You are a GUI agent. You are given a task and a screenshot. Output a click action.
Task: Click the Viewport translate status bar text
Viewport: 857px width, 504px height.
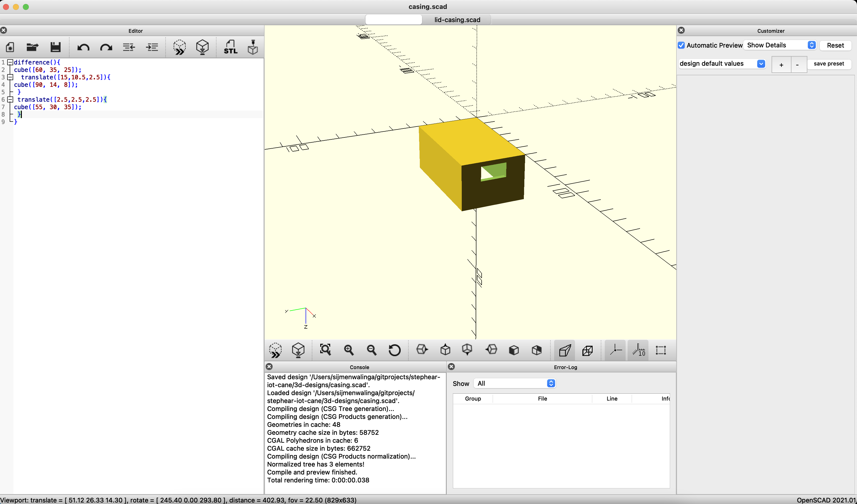tap(178, 500)
